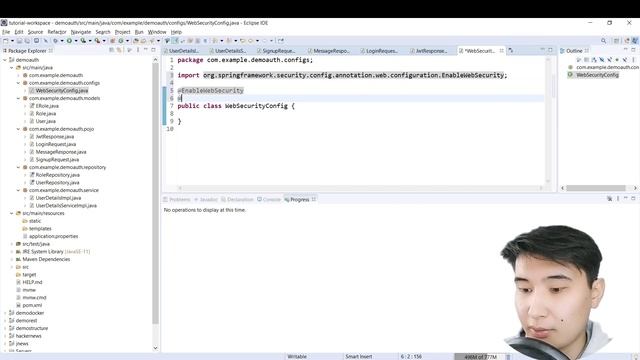
Task: Open Outline View Menu icon
Action: (x=633, y=60)
